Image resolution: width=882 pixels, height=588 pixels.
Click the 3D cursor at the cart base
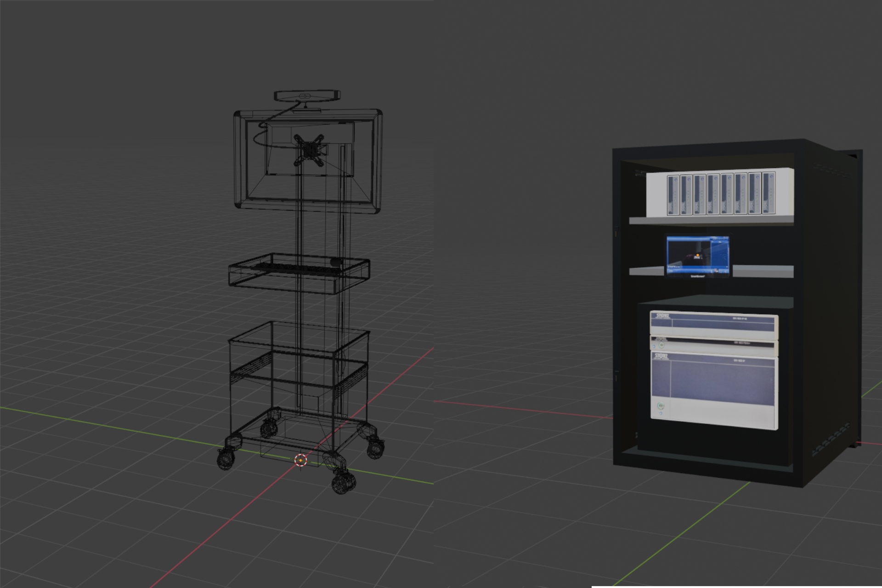point(300,460)
